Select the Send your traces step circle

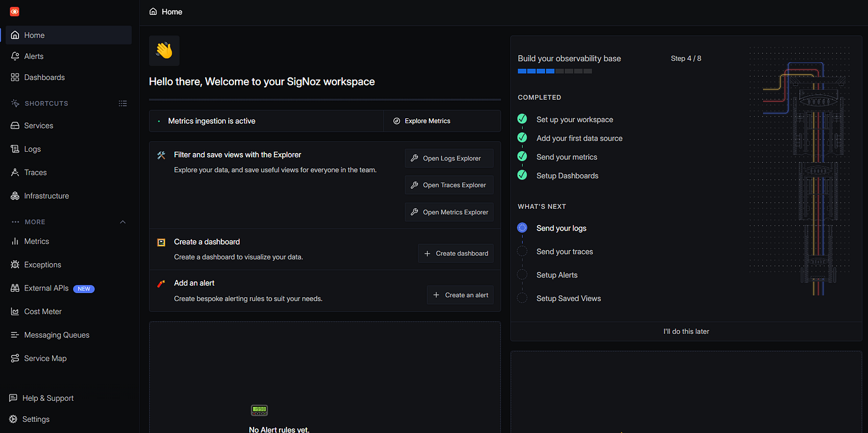click(x=522, y=251)
